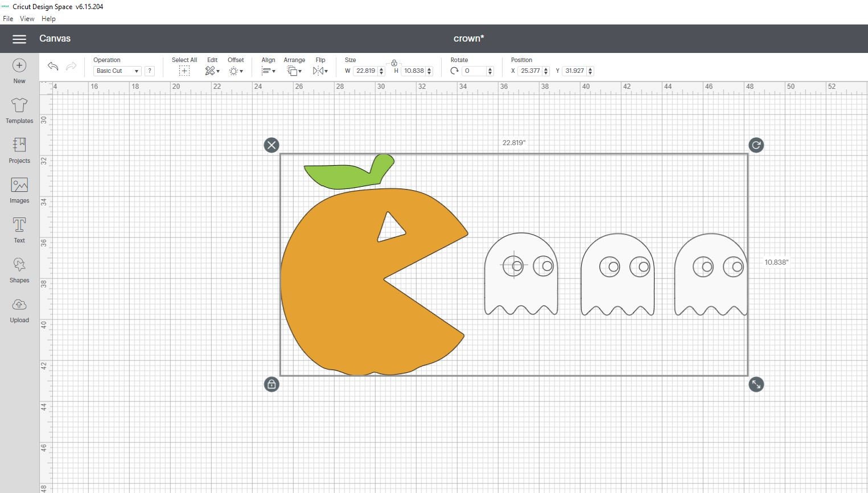This screenshot has width=868, height=493.
Task: Open the Align options dropdown
Action: 268,71
